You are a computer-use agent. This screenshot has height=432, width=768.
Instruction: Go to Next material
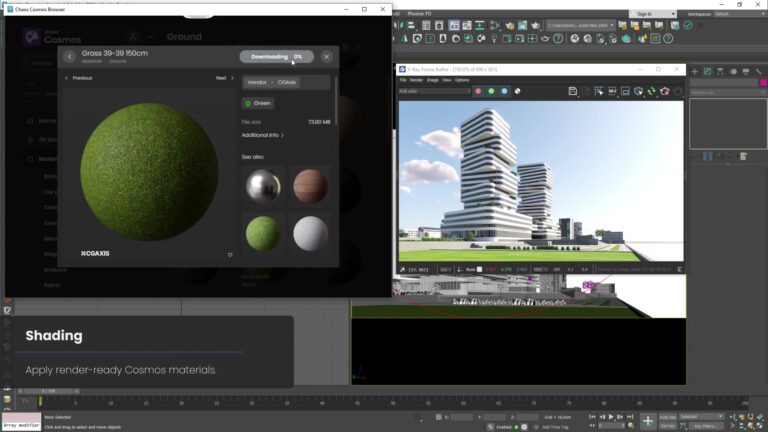pyautogui.click(x=225, y=78)
